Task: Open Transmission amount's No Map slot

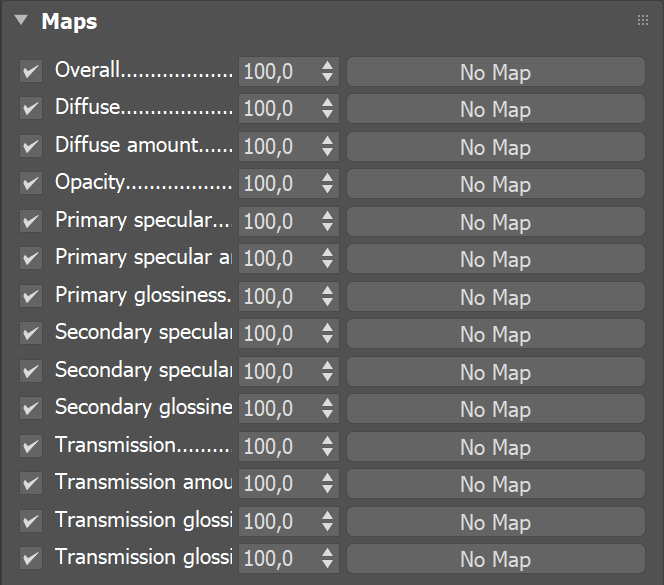Action: tap(495, 484)
